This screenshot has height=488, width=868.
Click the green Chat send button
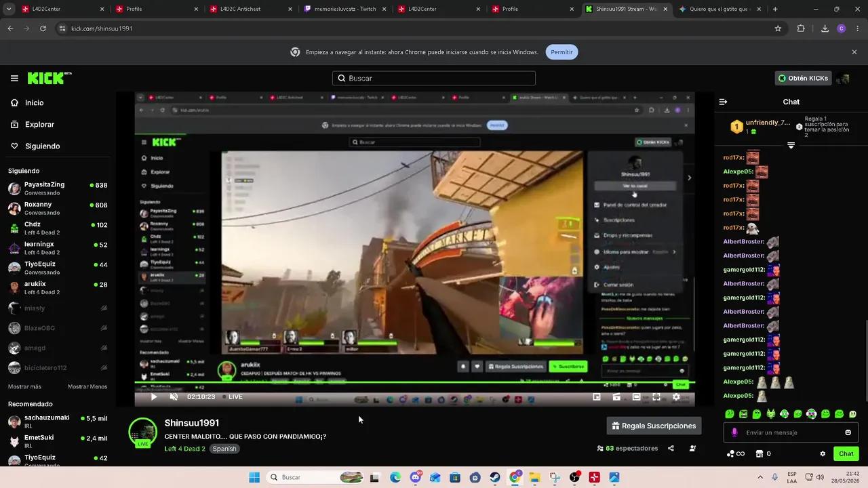point(846,453)
